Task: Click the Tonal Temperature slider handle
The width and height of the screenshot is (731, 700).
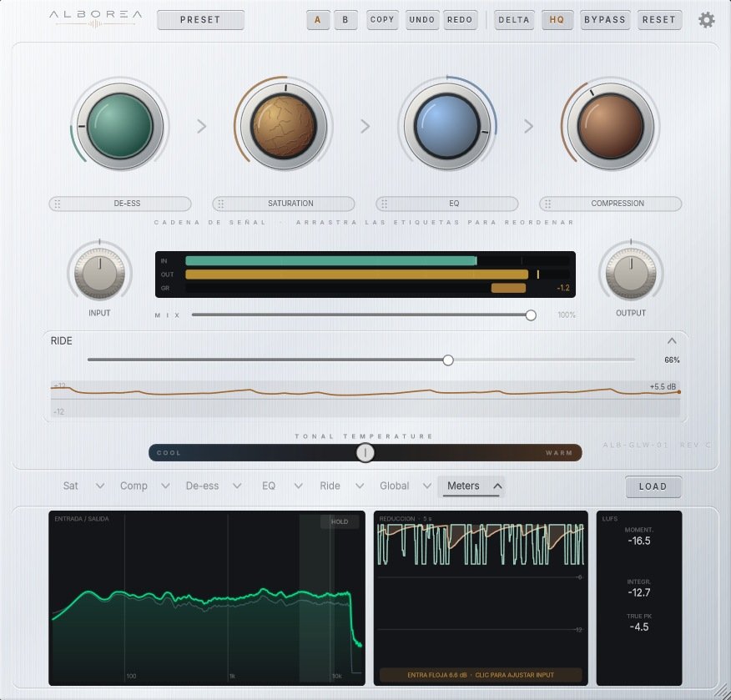Action: (x=365, y=452)
